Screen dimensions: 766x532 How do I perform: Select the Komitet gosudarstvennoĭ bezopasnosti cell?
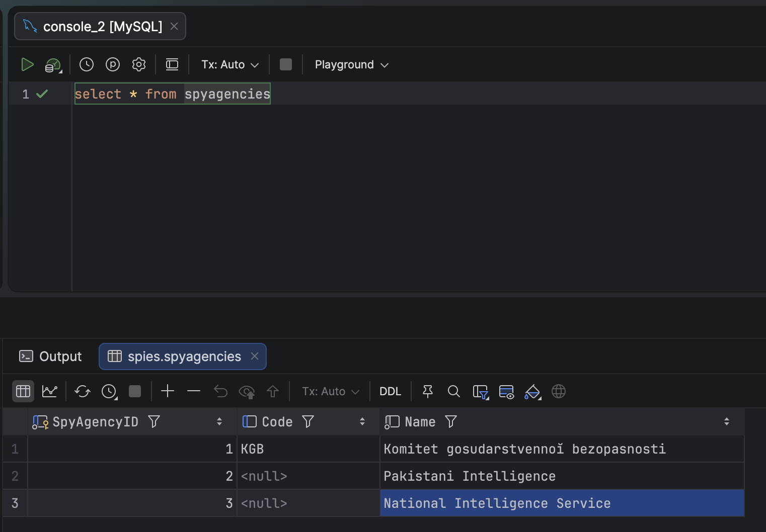pos(562,449)
